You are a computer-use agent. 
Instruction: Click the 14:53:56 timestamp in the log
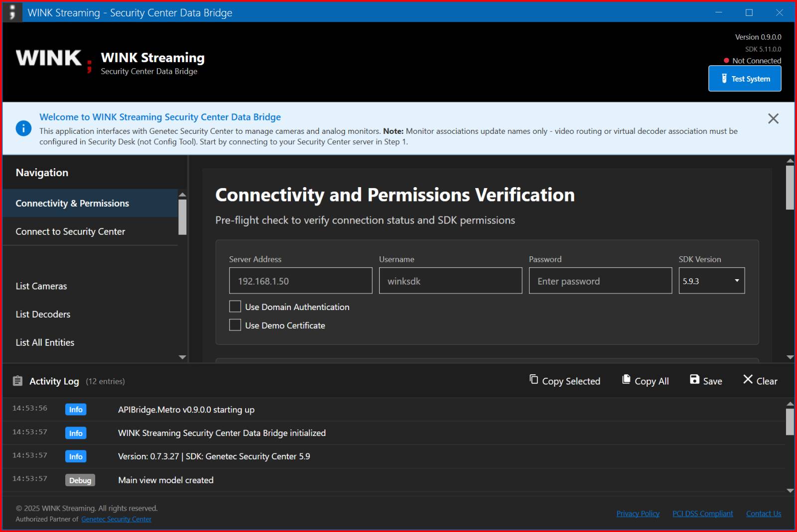(x=30, y=408)
